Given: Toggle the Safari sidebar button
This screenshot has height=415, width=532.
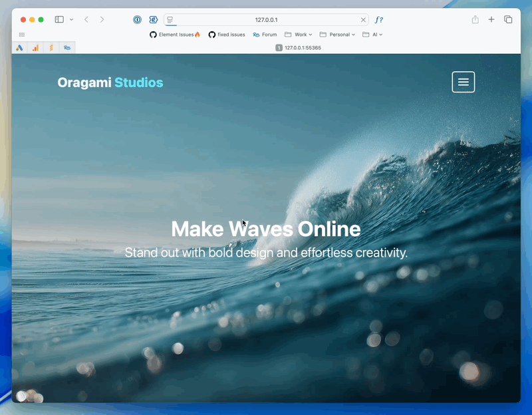Looking at the screenshot, I should pos(59,19).
